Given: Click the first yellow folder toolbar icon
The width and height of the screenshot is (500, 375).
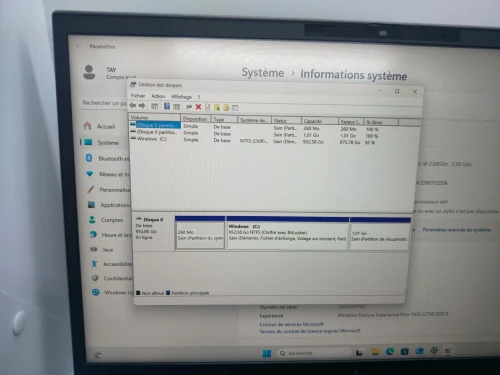Looking at the screenshot, I should (x=217, y=107).
